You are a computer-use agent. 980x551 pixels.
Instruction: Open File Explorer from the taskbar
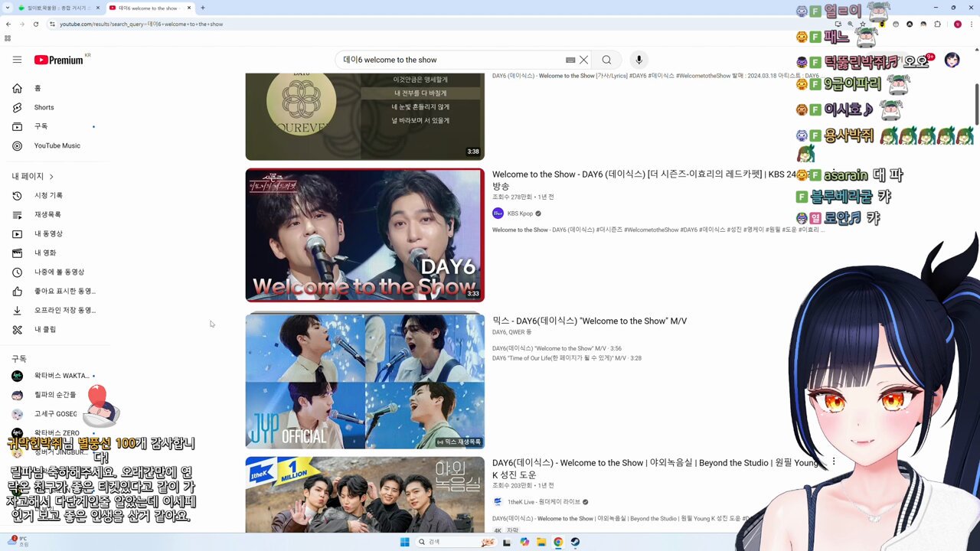click(541, 542)
